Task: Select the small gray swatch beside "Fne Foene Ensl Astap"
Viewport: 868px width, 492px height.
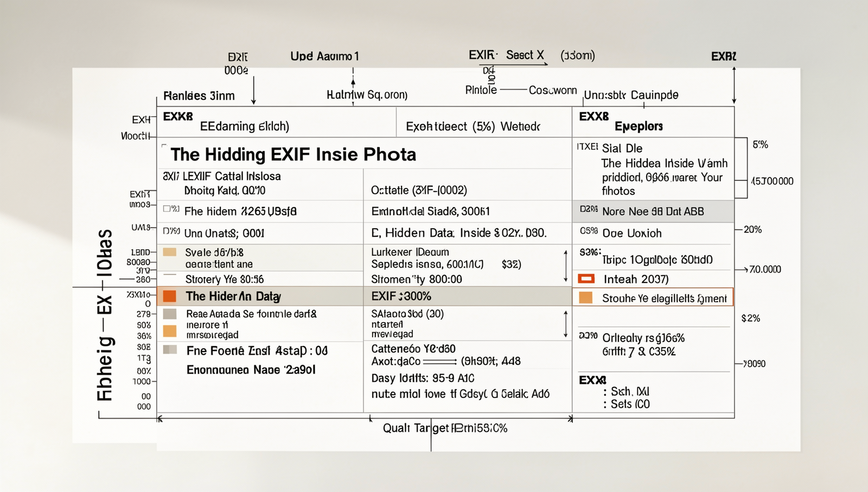Action: pos(170,350)
